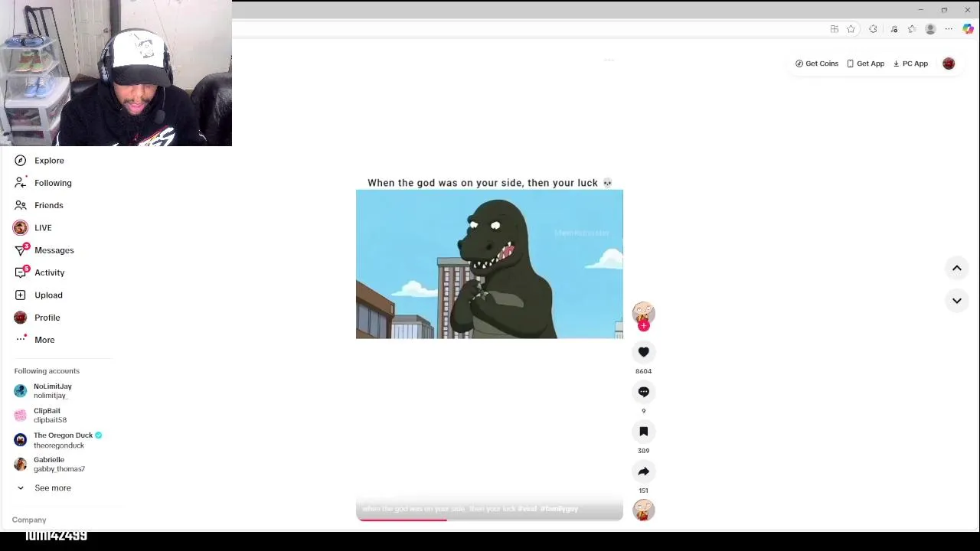The image size is (980, 551).
Task: Open the Copilot icon in browser
Action: tap(969, 29)
